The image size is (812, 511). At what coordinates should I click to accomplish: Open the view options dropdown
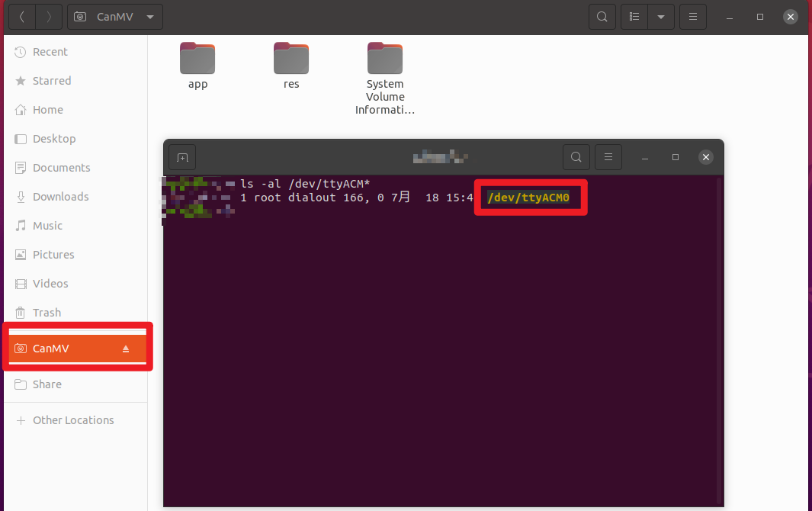(x=660, y=16)
